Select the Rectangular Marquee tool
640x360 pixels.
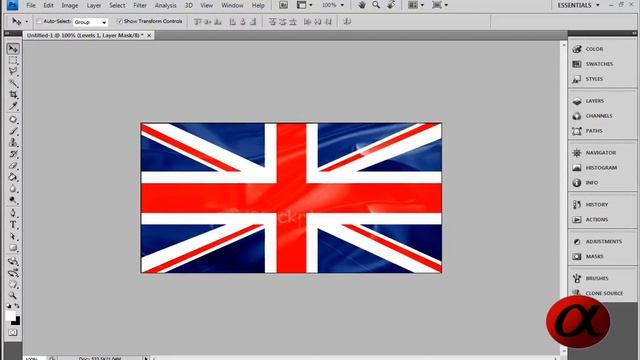click(x=13, y=60)
